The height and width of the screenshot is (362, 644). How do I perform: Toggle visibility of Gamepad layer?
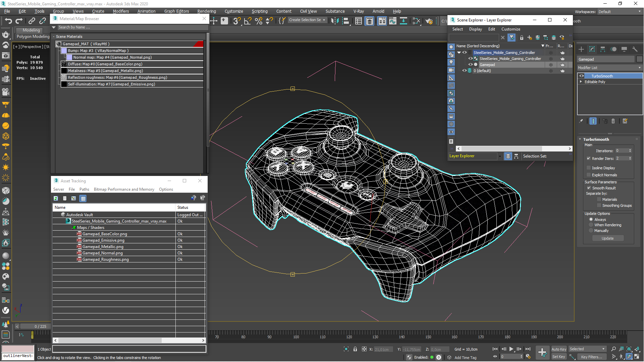pyautogui.click(x=471, y=65)
